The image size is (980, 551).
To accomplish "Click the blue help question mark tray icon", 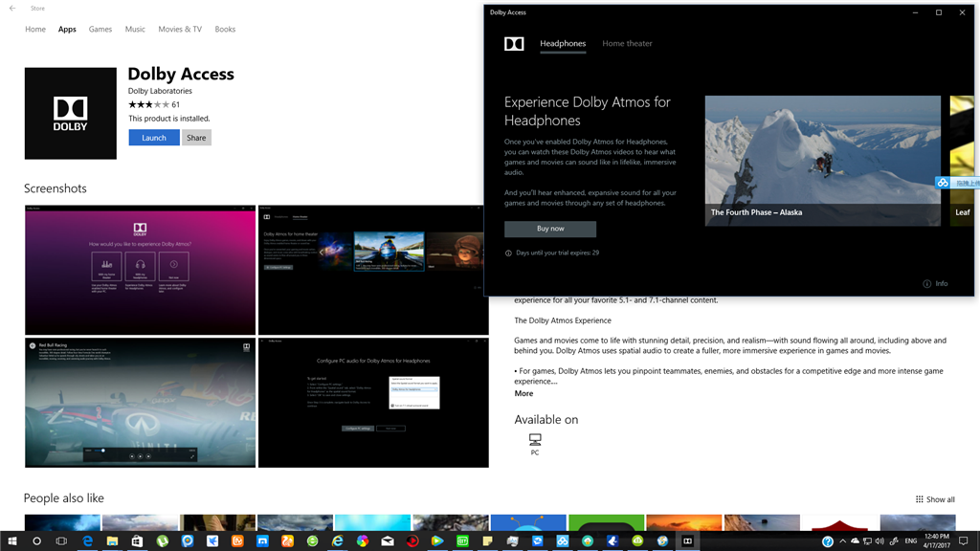I will coord(828,541).
